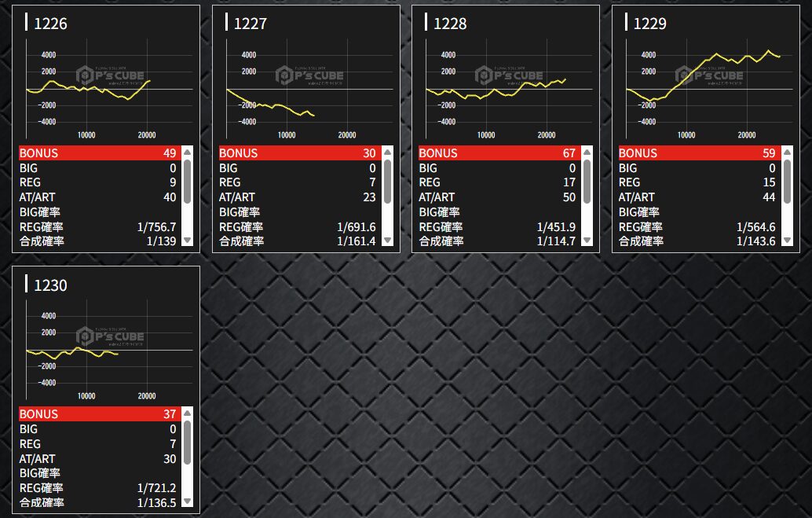Screen dimensions: 812x518
Task: Click the scroll-up arrow in machine 1228 list
Action: [x=587, y=152]
